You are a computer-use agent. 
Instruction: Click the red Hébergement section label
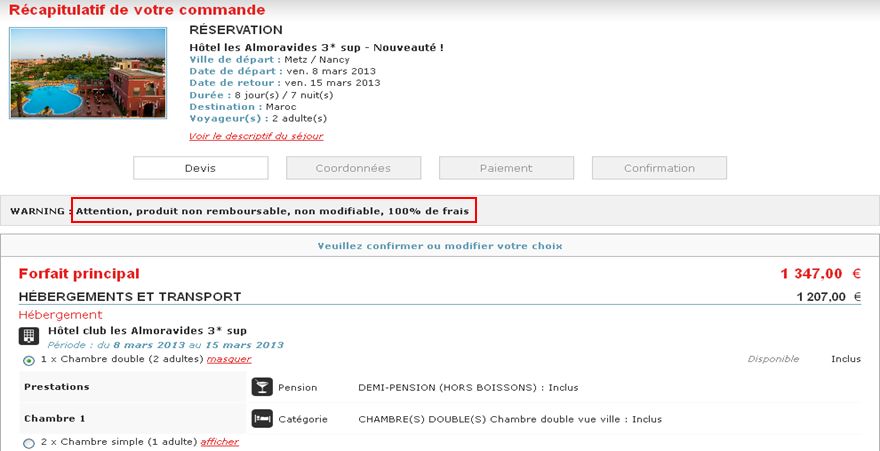[x=60, y=314]
